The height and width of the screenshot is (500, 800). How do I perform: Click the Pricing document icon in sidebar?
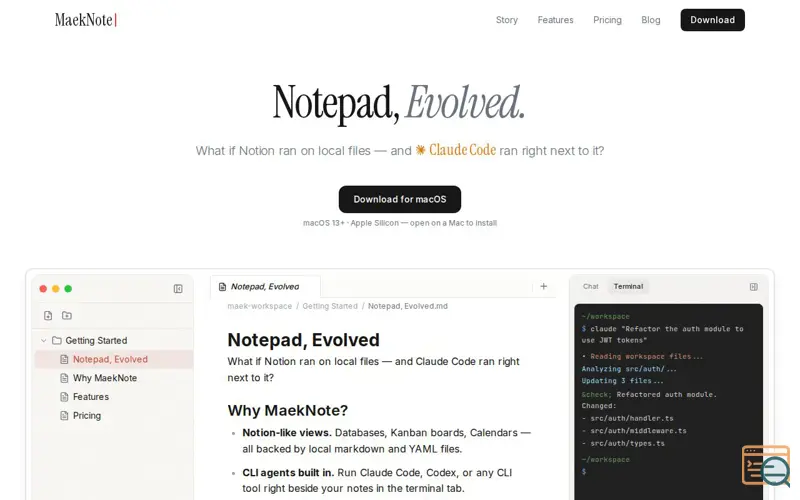click(x=64, y=416)
